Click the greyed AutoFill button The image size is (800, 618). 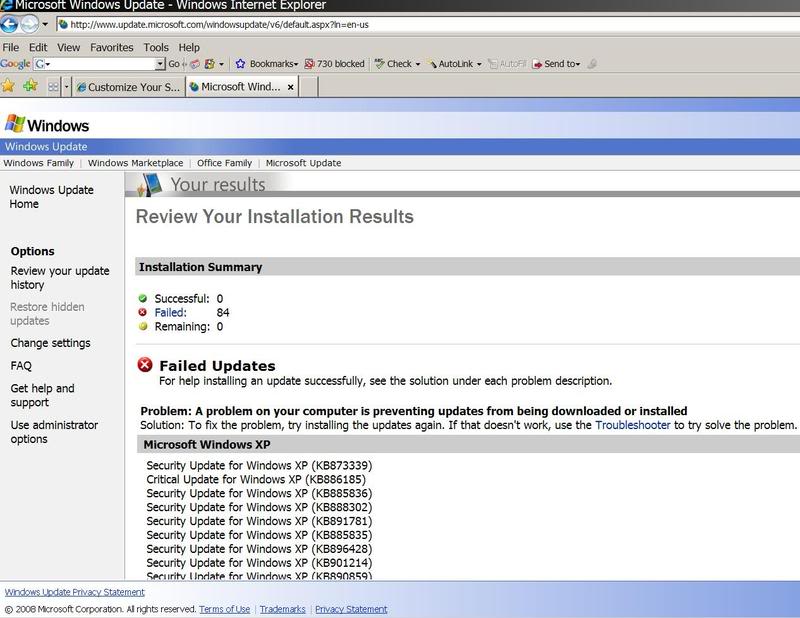pos(508,64)
